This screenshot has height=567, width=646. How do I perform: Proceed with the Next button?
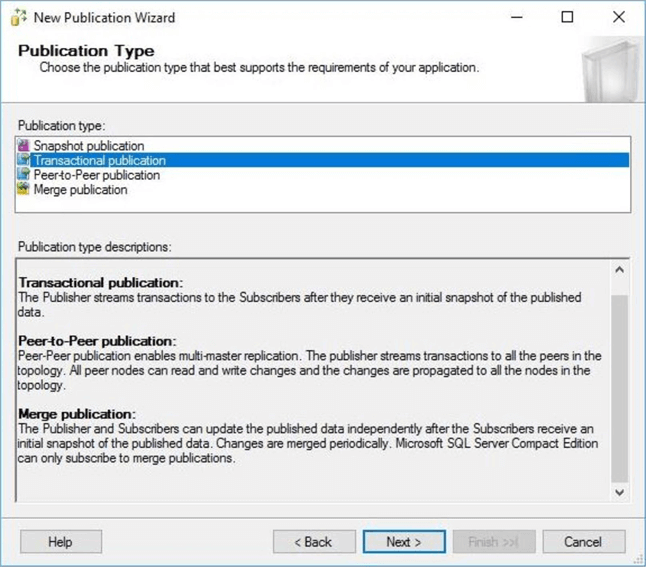pyautogui.click(x=403, y=542)
